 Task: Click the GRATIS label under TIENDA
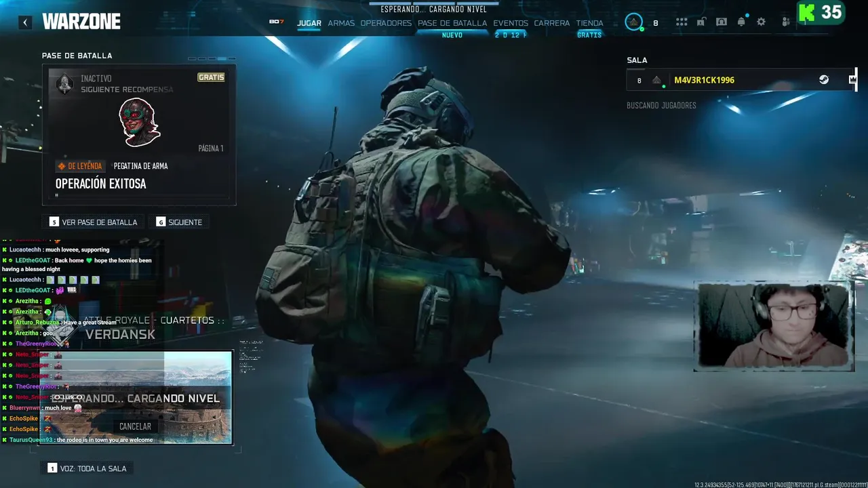[589, 35]
